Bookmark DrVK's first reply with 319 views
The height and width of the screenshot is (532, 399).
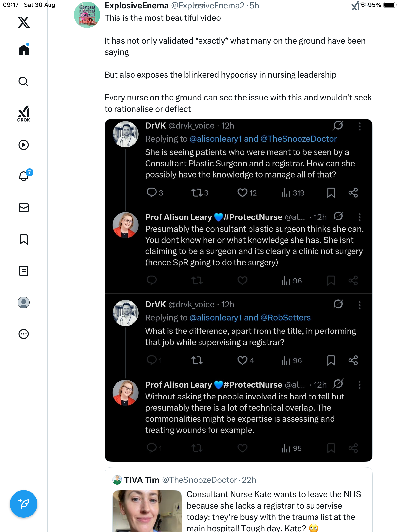pos(331,193)
